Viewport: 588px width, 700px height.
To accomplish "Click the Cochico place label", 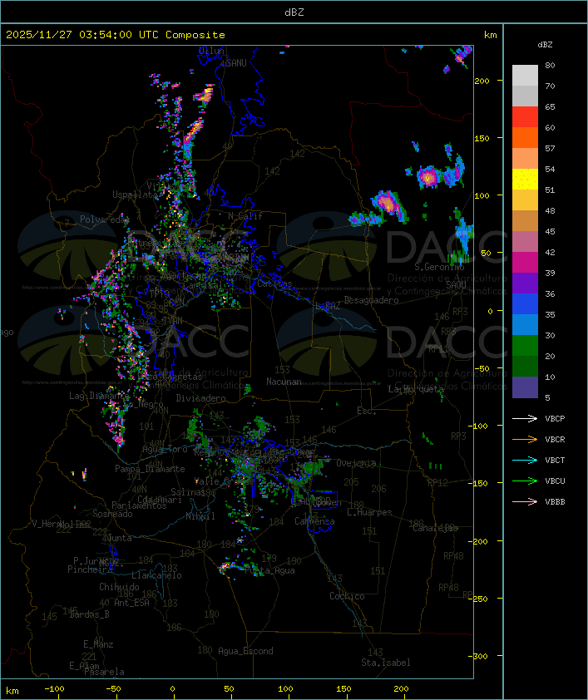I will point(347,596).
